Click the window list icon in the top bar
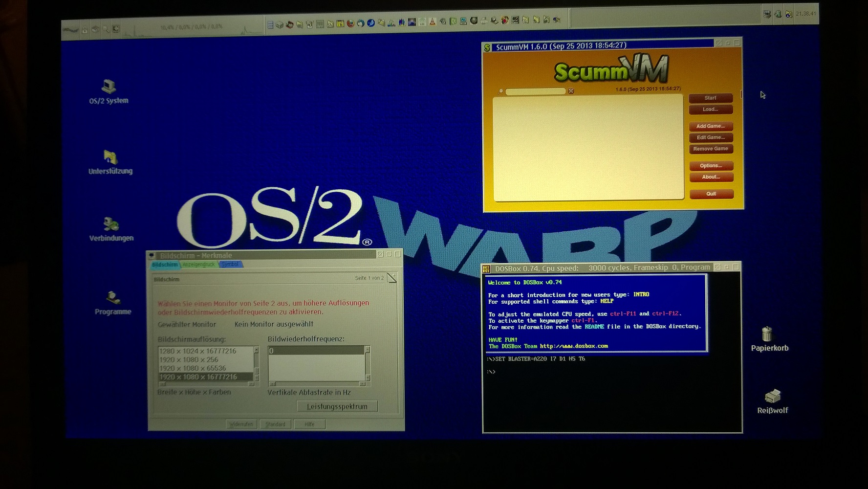 pyautogui.click(x=95, y=29)
